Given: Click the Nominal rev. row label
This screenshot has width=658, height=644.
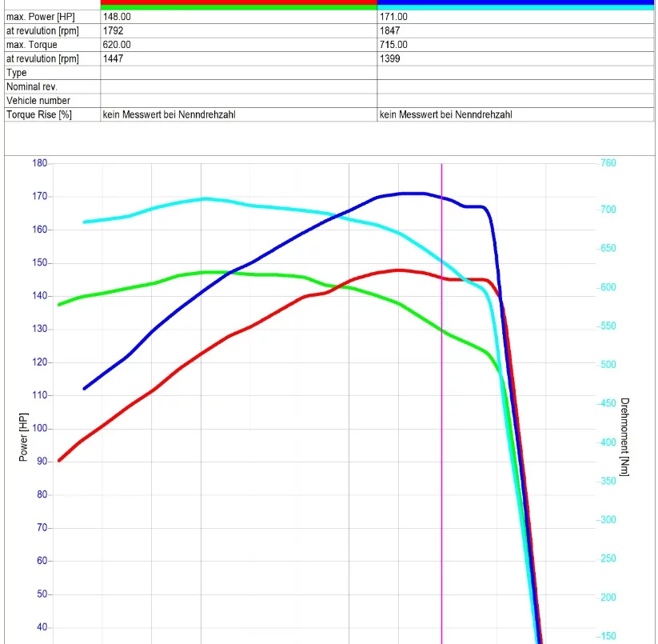Looking at the screenshot, I should (x=32, y=86).
